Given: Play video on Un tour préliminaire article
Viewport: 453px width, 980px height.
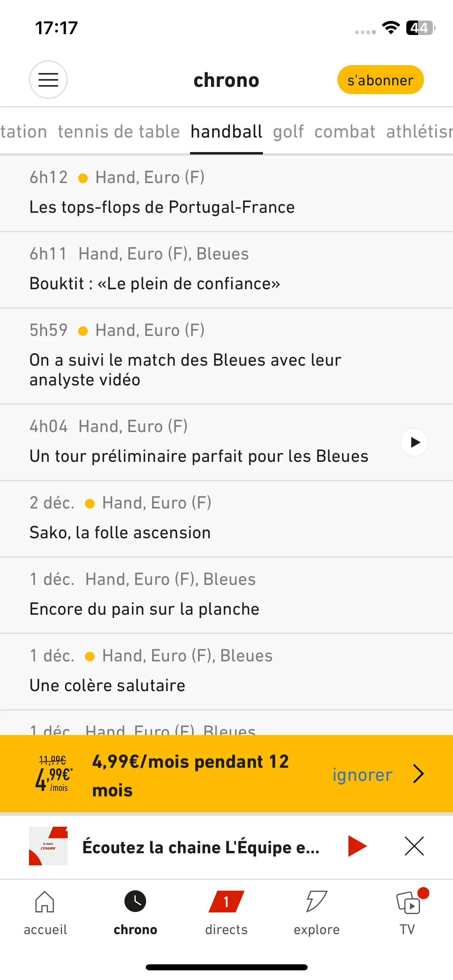Looking at the screenshot, I should tap(414, 442).
